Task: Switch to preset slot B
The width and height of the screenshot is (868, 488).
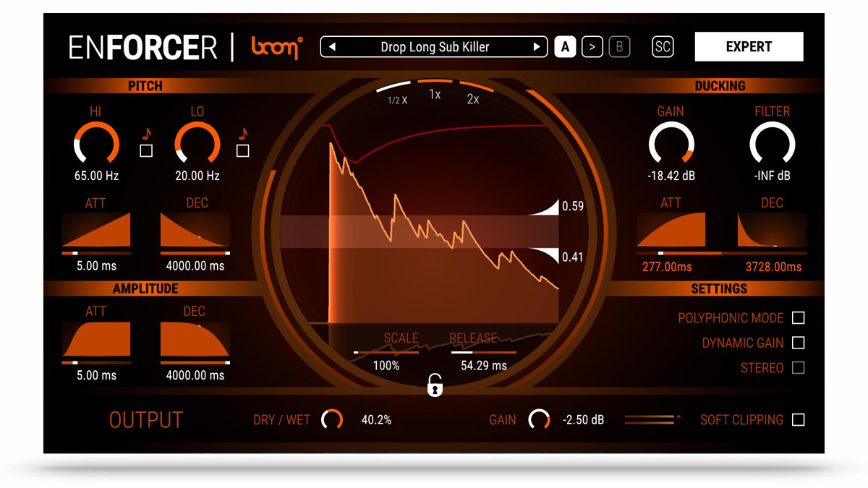Action: (619, 46)
